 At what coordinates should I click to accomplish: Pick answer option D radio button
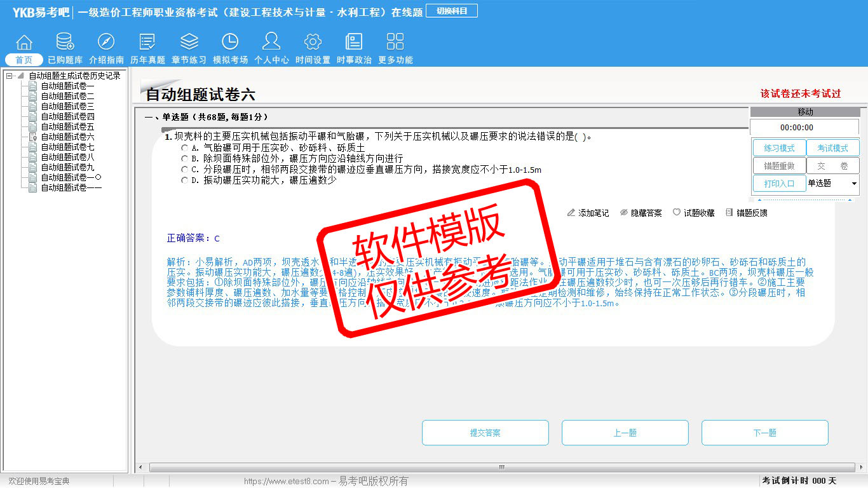185,180
